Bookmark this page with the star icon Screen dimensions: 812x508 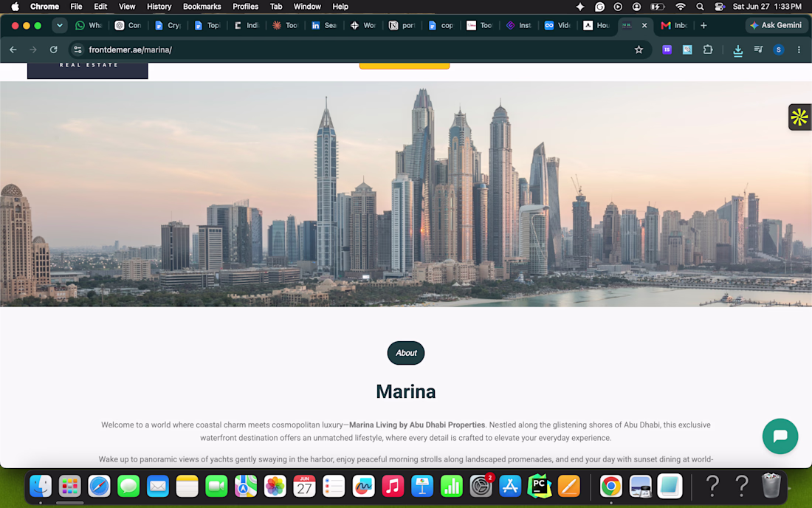639,49
